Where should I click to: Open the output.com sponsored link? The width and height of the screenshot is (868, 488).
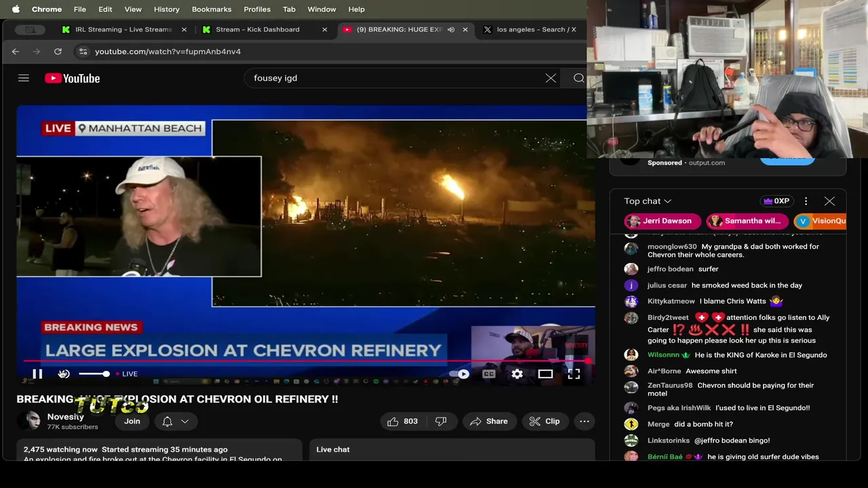tap(707, 163)
